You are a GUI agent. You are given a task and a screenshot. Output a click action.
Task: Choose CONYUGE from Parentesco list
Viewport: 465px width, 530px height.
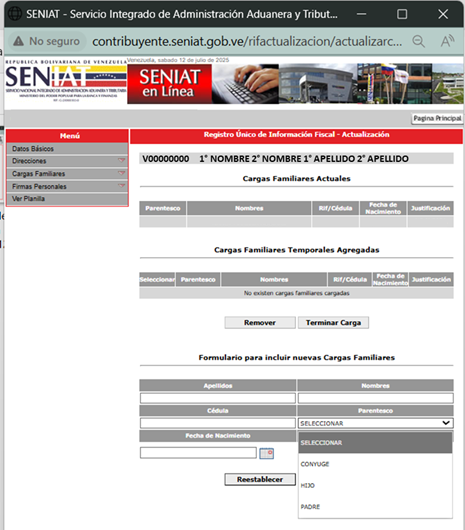375,464
